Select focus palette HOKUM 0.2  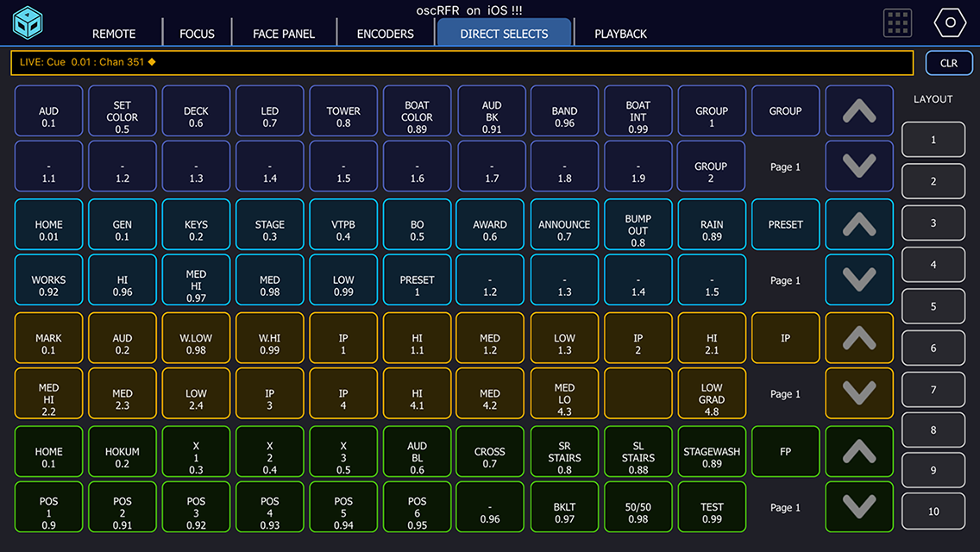click(122, 451)
